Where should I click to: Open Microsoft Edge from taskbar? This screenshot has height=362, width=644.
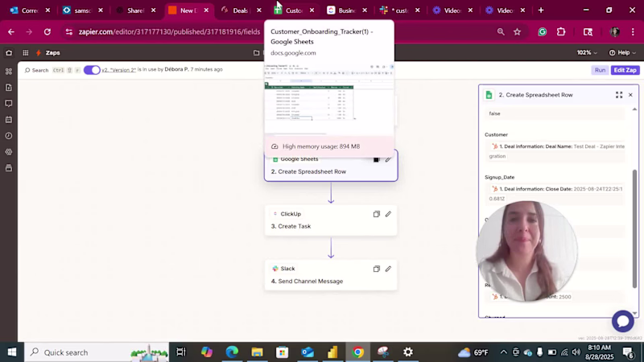point(232,352)
